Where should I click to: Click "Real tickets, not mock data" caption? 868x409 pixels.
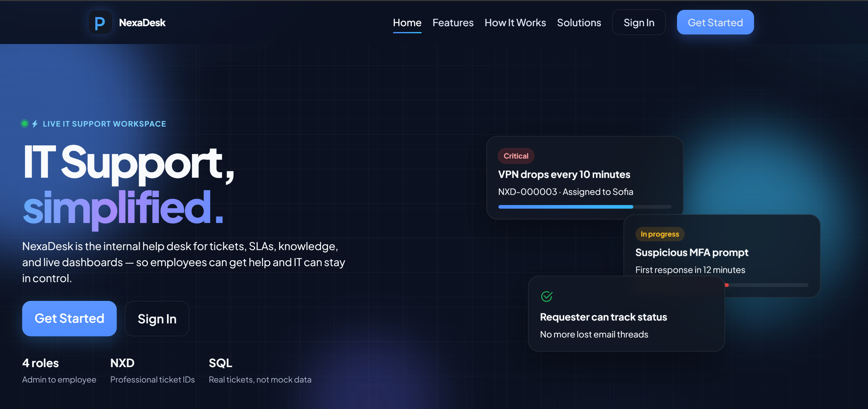point(260,379)
